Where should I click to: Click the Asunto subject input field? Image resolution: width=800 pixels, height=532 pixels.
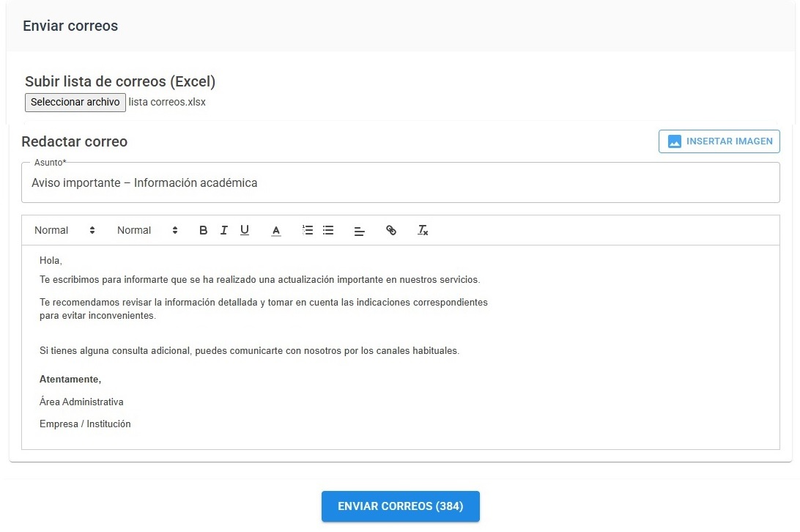pos(400,182)
